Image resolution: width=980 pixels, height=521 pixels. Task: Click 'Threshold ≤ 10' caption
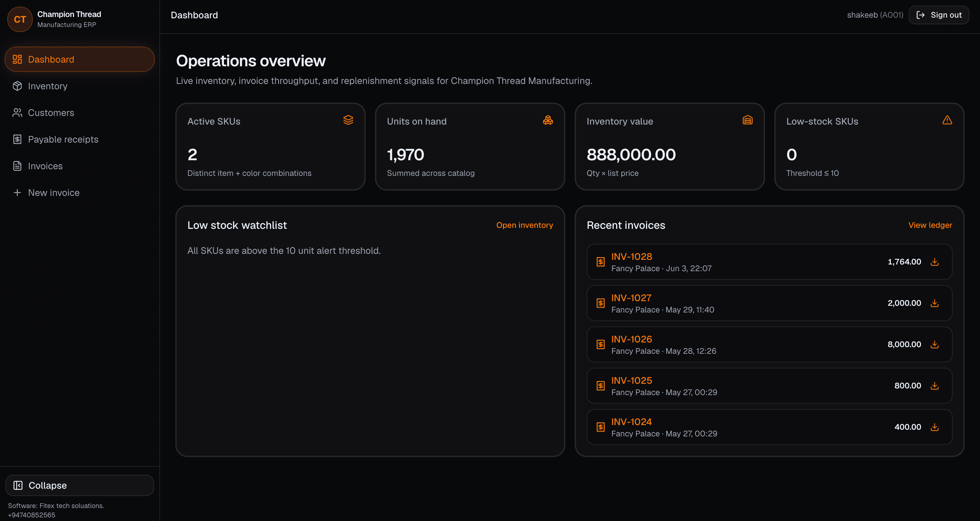click(x=812, y=173)
